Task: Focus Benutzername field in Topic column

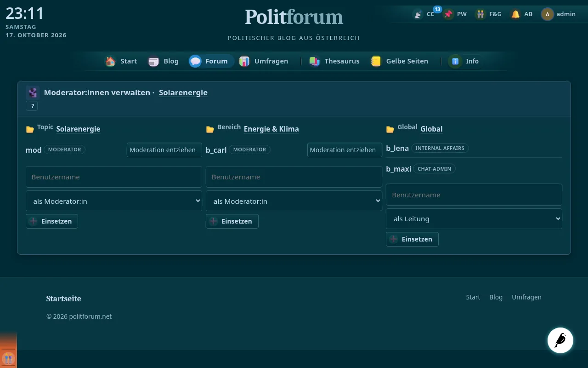Action: (114, 177)
